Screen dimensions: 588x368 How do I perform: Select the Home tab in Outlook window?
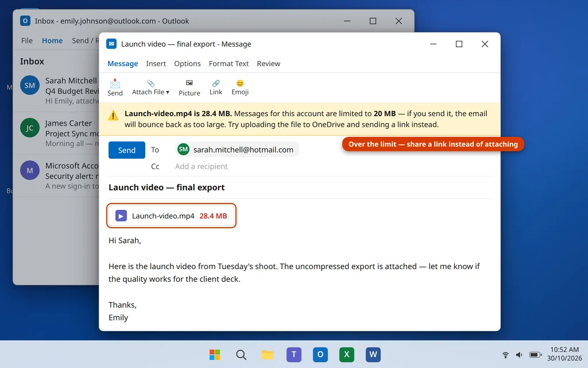(52, 41)
